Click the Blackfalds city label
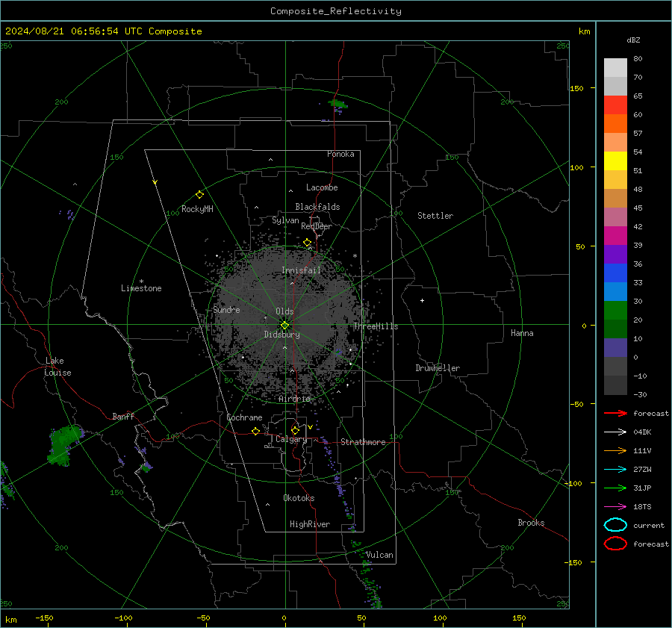672x628 pixels. tap(317, 207)
